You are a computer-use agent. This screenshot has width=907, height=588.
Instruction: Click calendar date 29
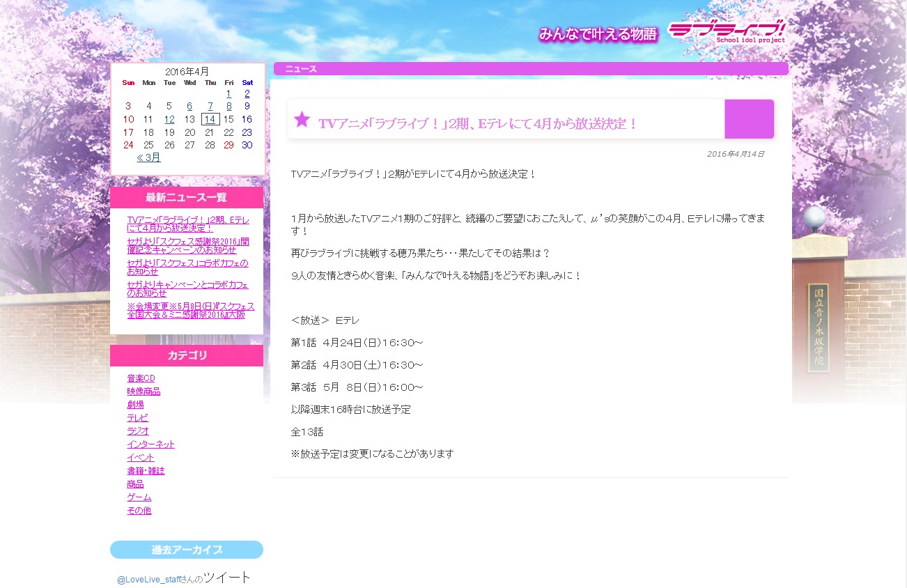pos(228,145)
